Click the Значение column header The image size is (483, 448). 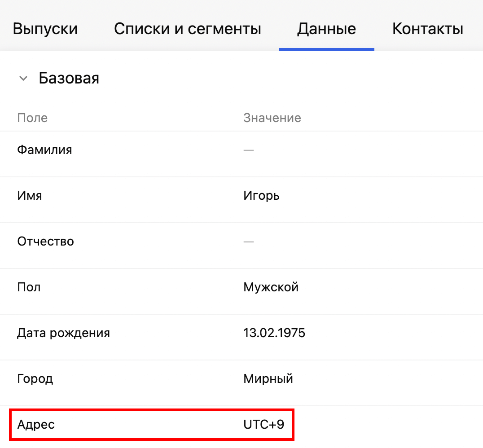pyautogui.click(x=272, y=118)
